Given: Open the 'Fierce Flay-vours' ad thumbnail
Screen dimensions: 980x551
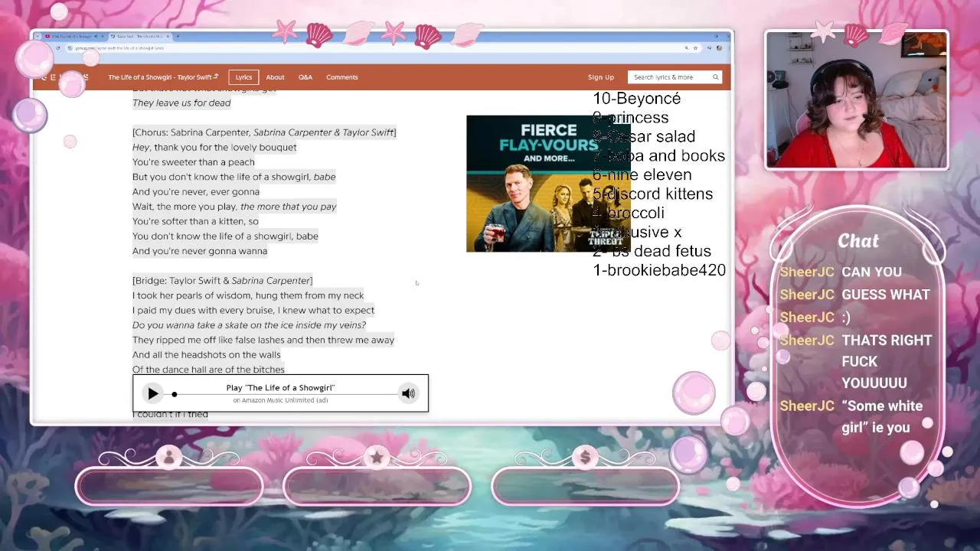Looking at the screenshot, I should pyautogui.click(x=548, y=184).
